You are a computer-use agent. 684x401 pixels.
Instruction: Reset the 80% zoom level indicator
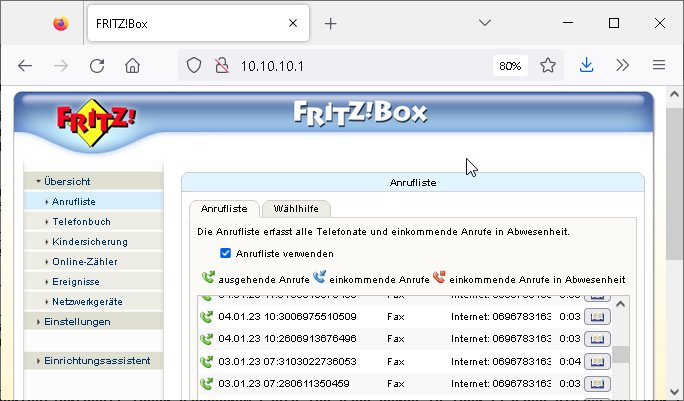point(510,66)
